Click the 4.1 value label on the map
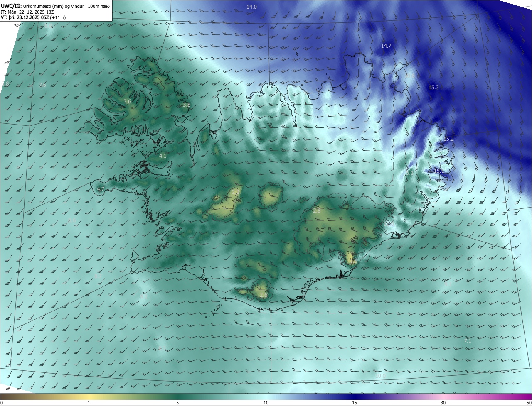 (x=163, y=156)
